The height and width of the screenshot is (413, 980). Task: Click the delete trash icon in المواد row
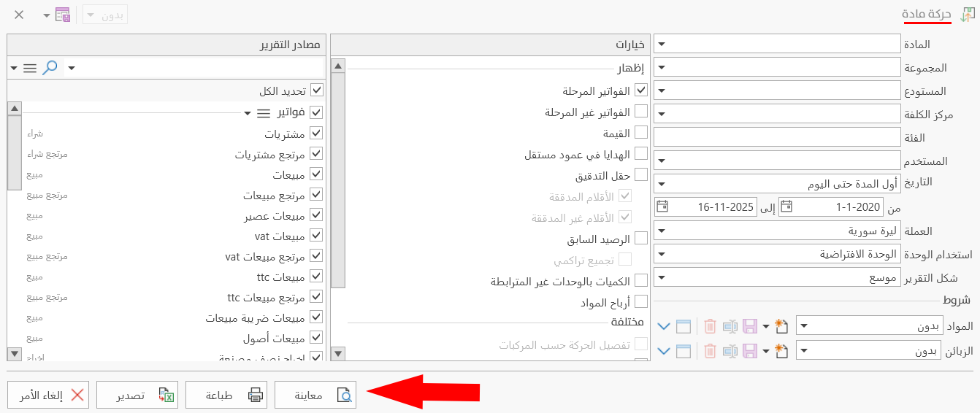tap(711, 326)
